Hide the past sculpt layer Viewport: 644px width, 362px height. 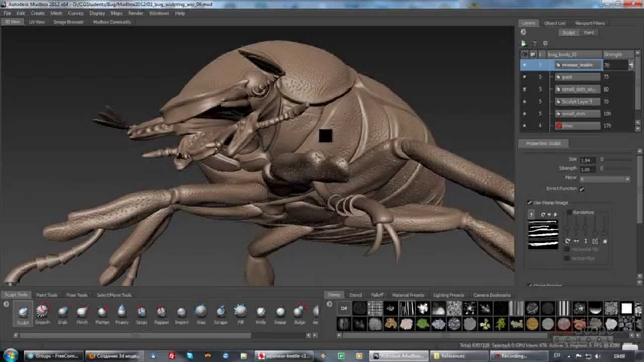click(524, 77)
